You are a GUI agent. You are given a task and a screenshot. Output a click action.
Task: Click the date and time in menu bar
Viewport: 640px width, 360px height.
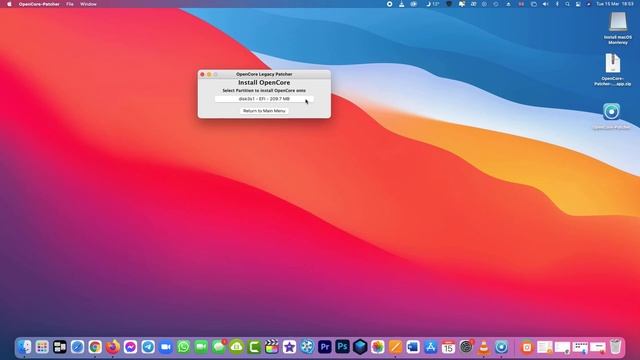(x=615, y=4)
